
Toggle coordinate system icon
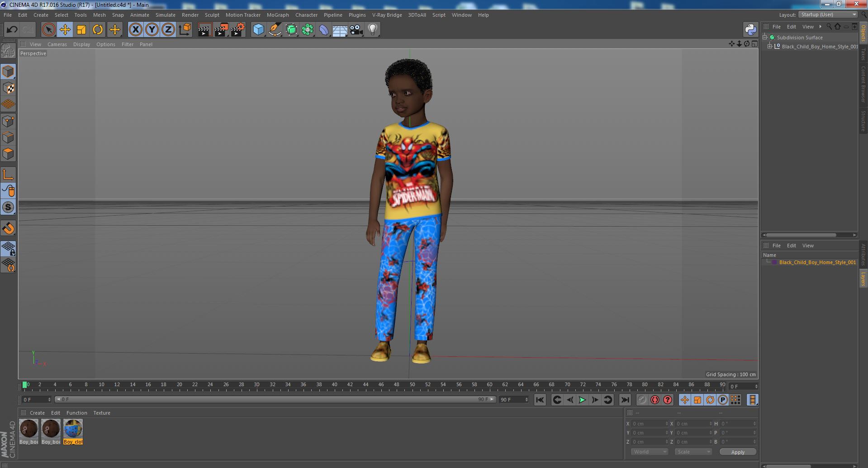click(185, 30)
